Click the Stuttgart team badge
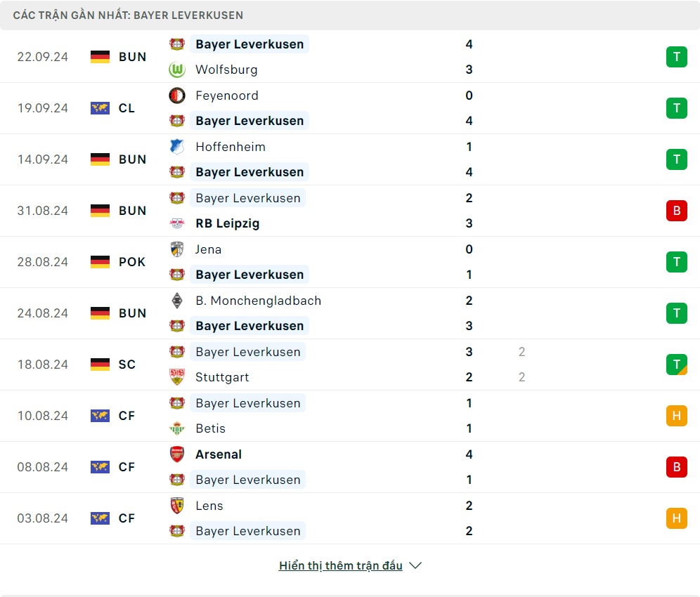The image size is (700, 597). pyautogui.click(x=176, y=377)
